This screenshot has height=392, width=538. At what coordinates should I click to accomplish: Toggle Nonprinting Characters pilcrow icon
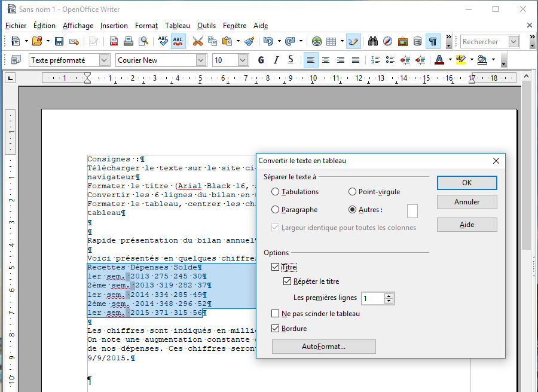(433, 41)
